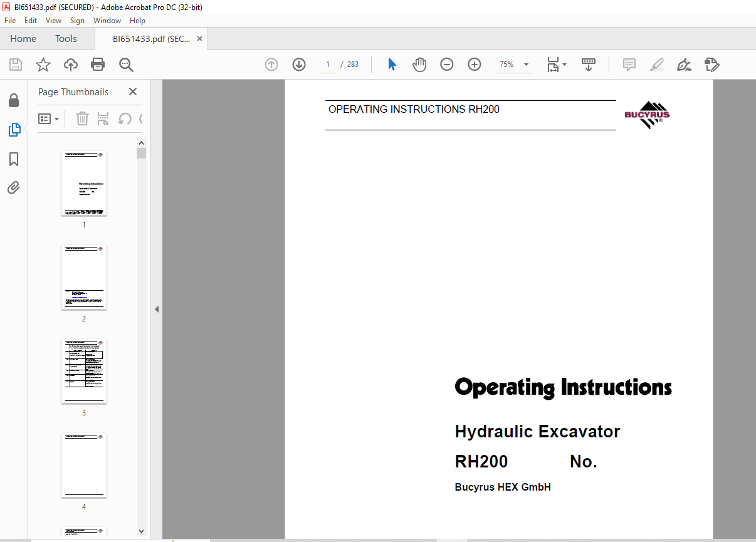
Task: Click thumbnails scrollbar up arrow
Action: (x=141, y=143)
